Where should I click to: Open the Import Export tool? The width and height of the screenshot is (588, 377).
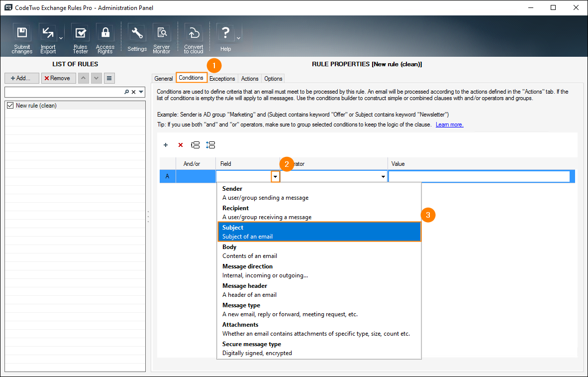click(48, 39)
